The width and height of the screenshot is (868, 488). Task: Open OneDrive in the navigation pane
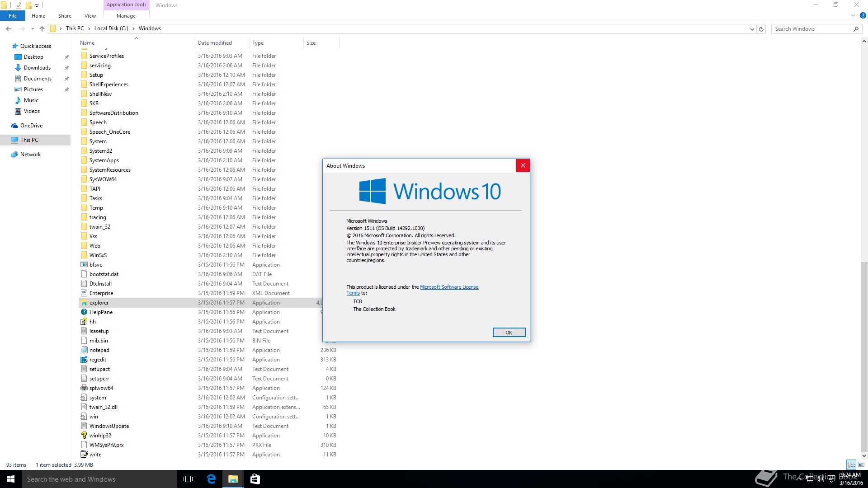[x=31, y=126]
